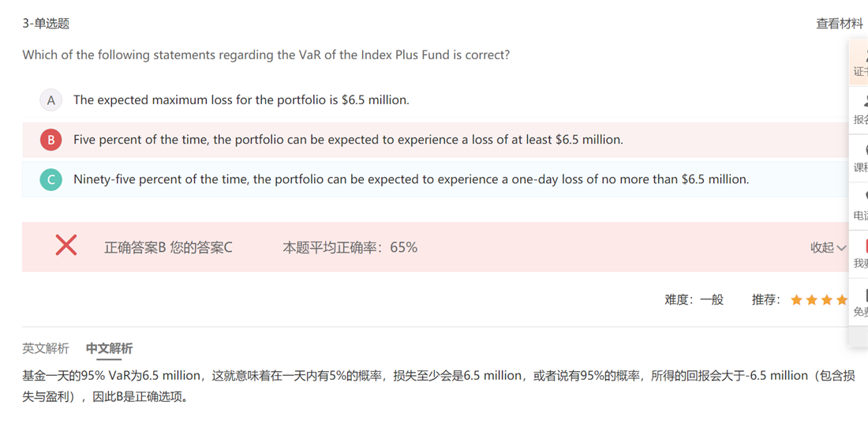868x424 pixels.
Task: Click option C text about ninety-five percent
Action: pyautogui.click(x=410, y=179)
